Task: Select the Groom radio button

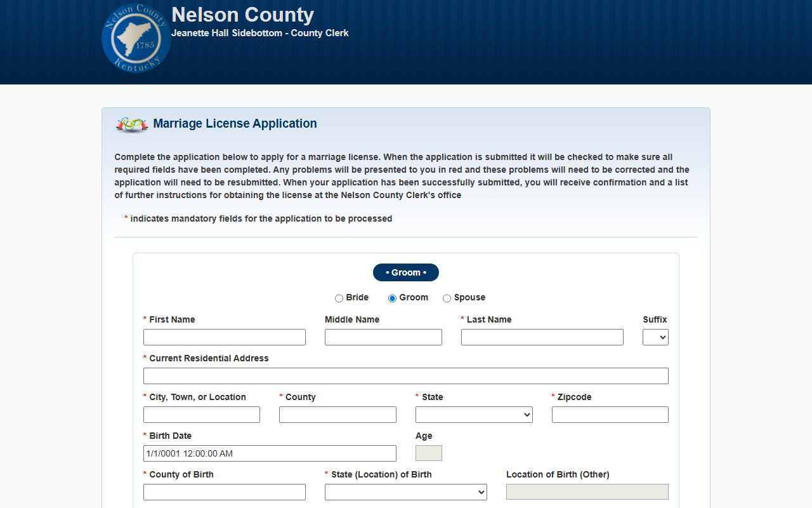Action: click(392, 298)
